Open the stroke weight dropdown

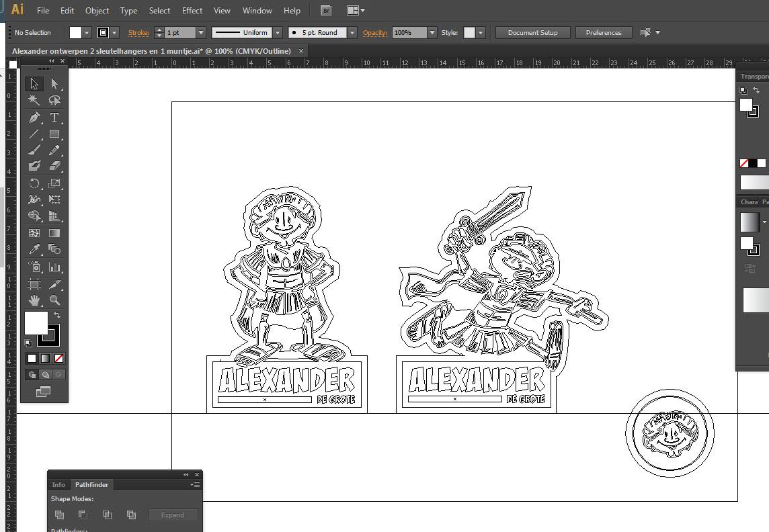tap(200, 33)
